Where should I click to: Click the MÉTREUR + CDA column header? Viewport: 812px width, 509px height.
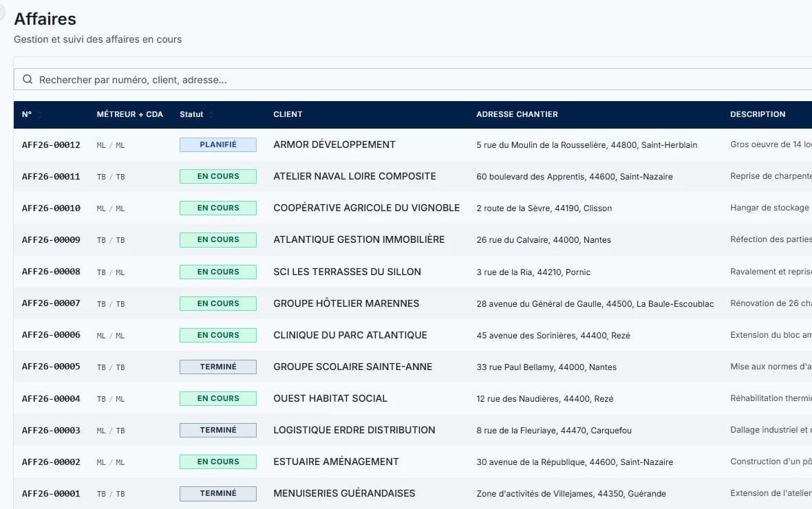[129, 114]
